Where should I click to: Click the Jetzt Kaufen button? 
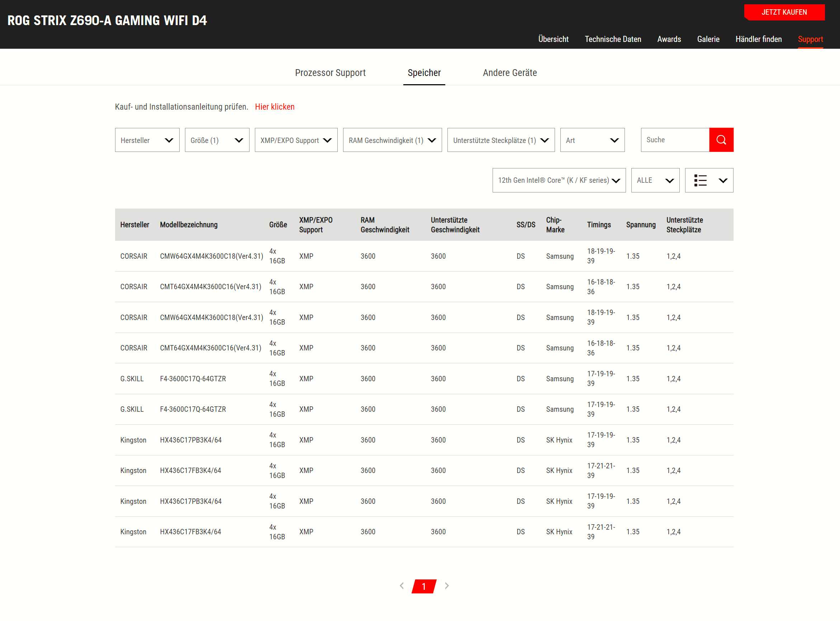click(x=784, y=13)
